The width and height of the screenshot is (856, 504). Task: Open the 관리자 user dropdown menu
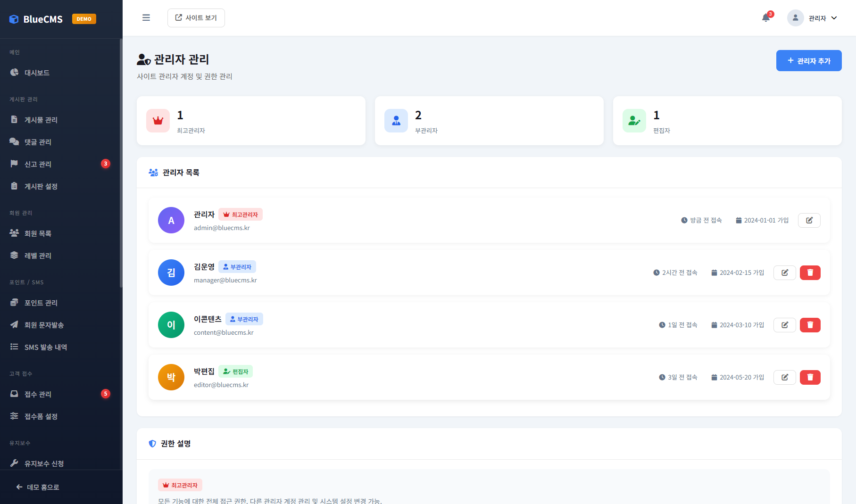813,18
